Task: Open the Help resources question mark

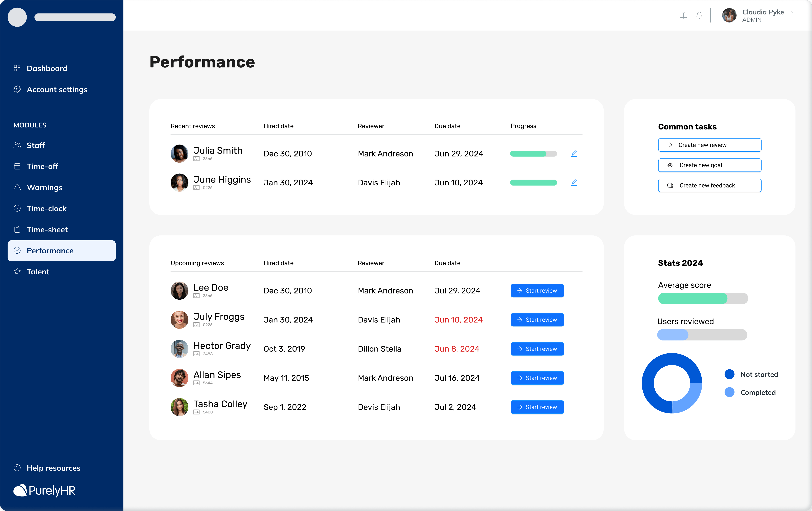Action: tap(17, 468)
